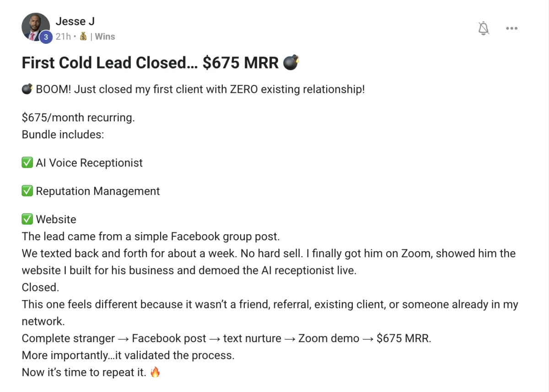Click the AI Voice Receptionist text
Image resolution: width=549 pixels, height=392 pixels.
[x=89, y=163]
